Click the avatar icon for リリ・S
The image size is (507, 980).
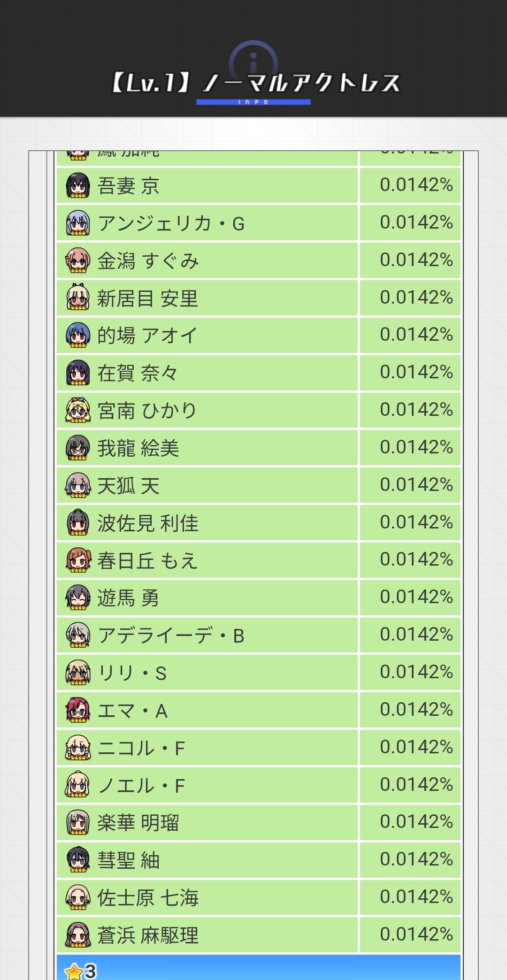(78, 673)
